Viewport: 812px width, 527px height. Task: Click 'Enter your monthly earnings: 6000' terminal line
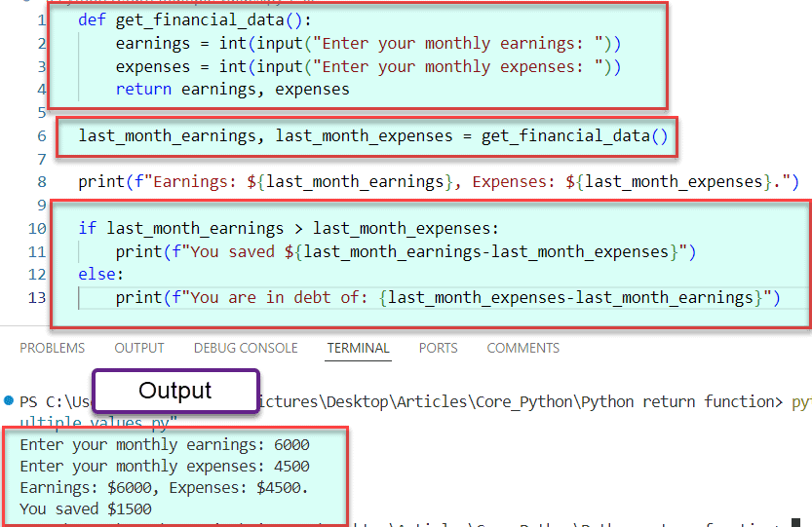pos(165,445)
